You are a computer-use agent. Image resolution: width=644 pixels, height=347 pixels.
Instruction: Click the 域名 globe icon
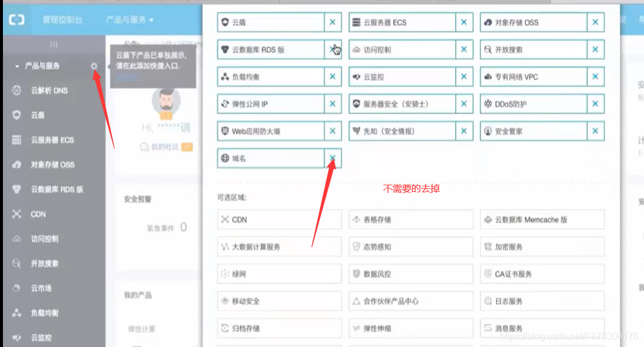coord(225,158)
